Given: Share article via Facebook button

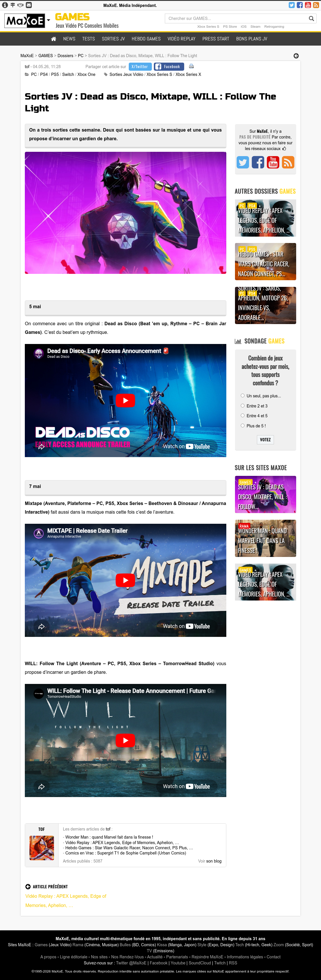Looking at the screenshot, I should 169,67.
